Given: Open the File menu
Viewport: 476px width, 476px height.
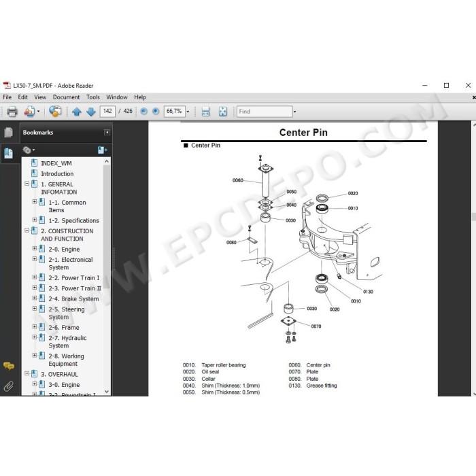Looking at the screenshot, I should (7, 97).
